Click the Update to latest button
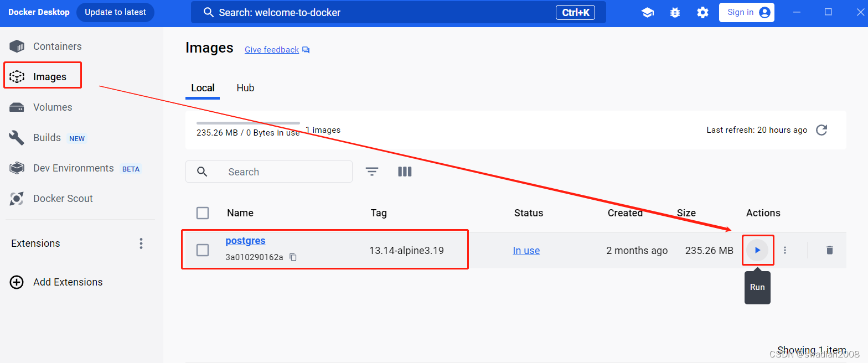 point(115,12)
